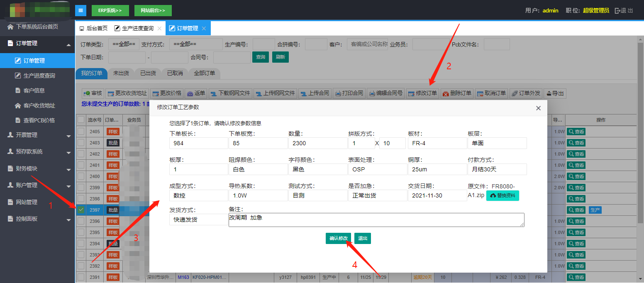Click the 删除订单 delete icon button

[x=456, y=93]
